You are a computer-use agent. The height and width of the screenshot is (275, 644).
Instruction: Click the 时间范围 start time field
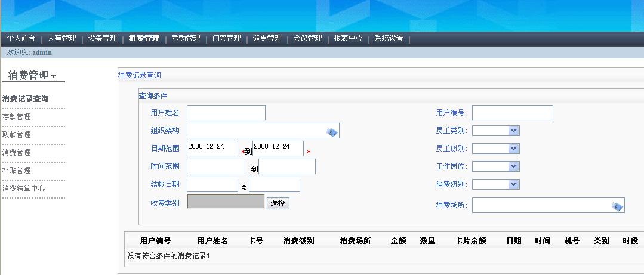(215, 166)
